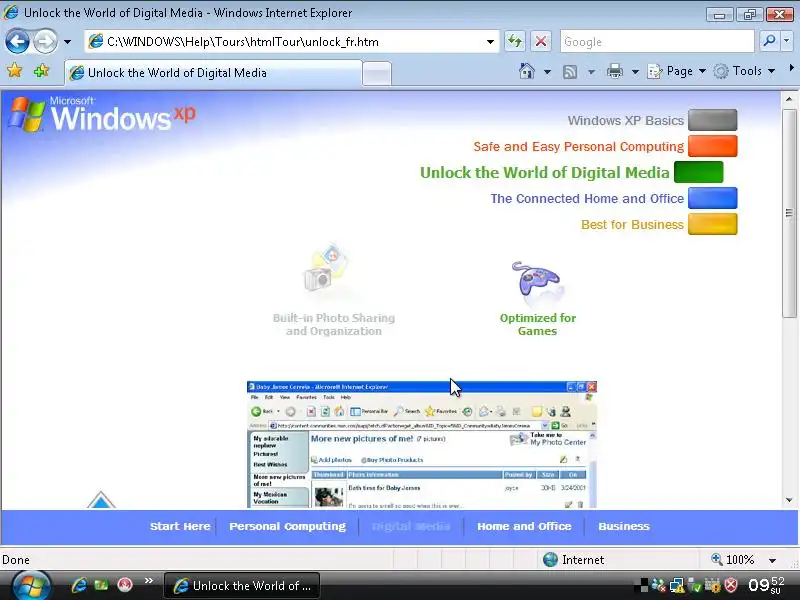Select Digital Media in bottom navigation
The width and height of the screenshot is (800, 600).
[411, 526]
